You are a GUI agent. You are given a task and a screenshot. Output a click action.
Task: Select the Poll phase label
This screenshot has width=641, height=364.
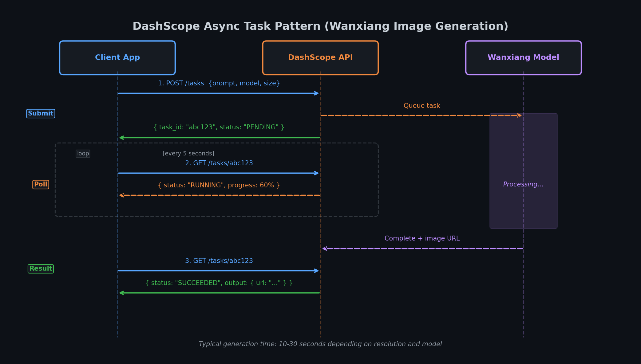pos(41,185)
